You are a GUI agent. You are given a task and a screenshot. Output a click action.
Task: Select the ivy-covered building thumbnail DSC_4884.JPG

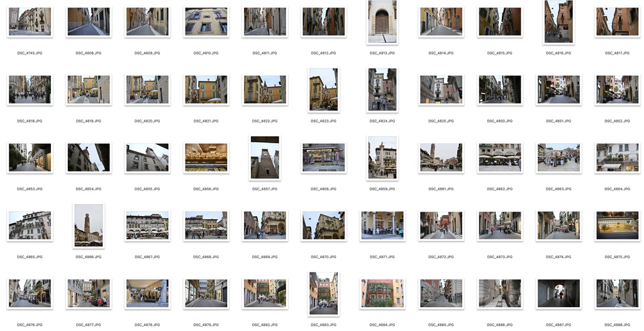pos(382,294)
